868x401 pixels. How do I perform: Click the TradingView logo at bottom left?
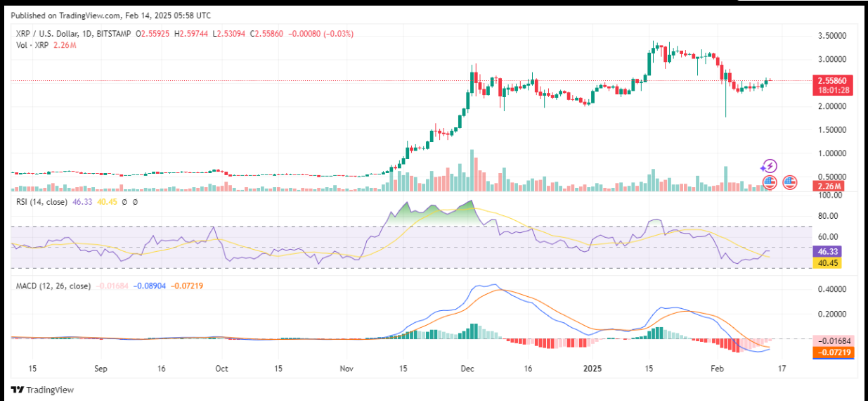pyautogui.click(x=42, y=390)
